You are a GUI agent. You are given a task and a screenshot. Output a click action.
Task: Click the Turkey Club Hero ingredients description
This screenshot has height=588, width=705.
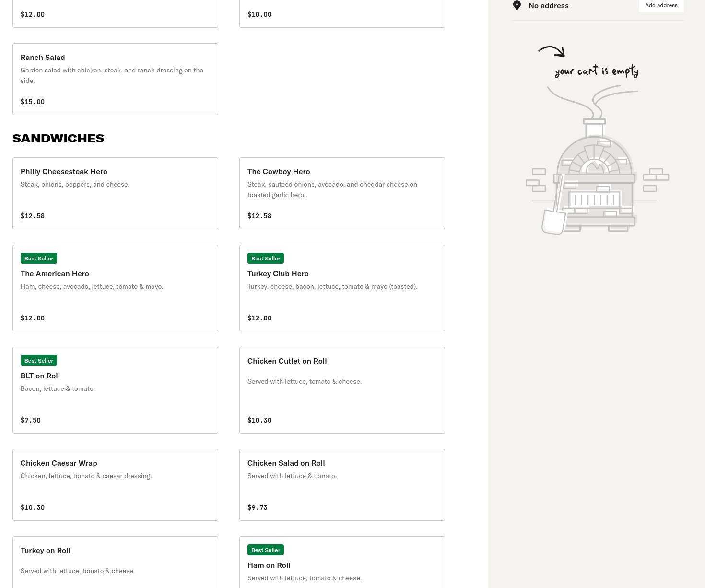coord(332,286)
